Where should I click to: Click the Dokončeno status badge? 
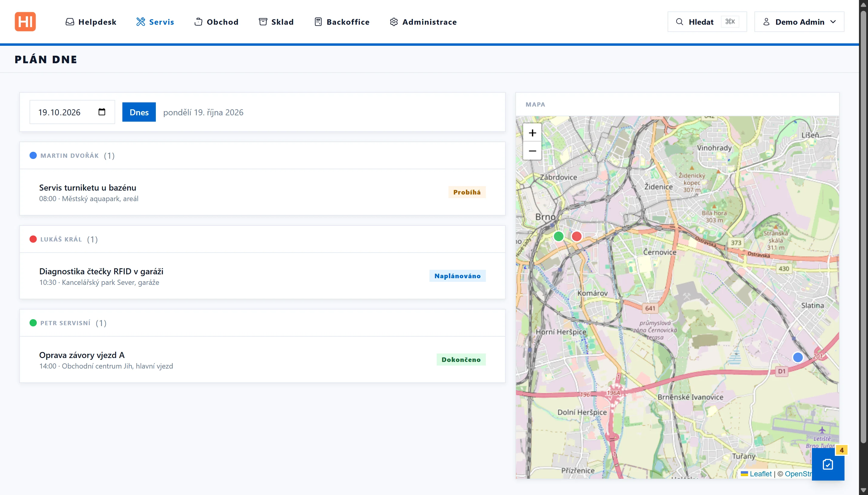click(x=461, y=359)
